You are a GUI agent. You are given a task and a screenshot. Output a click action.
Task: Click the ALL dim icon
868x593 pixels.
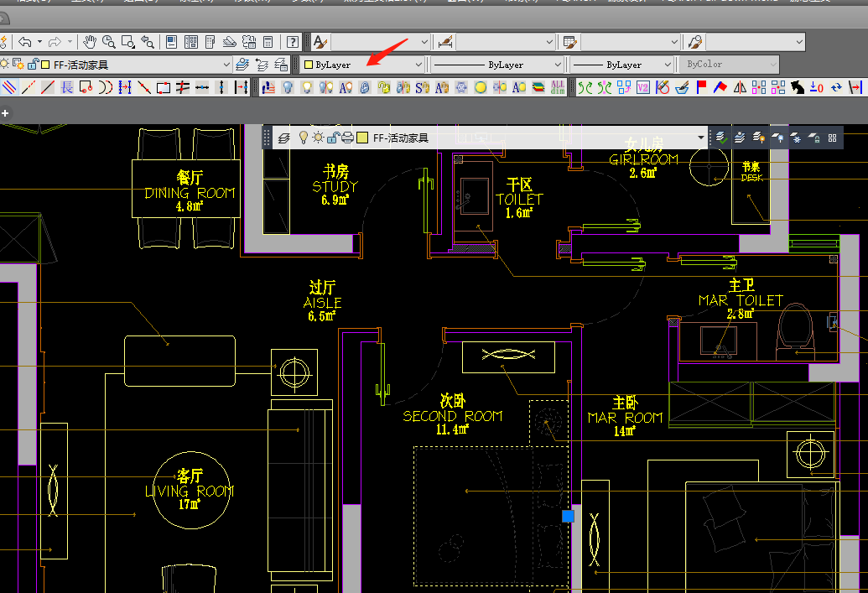[x=558, y=87]
